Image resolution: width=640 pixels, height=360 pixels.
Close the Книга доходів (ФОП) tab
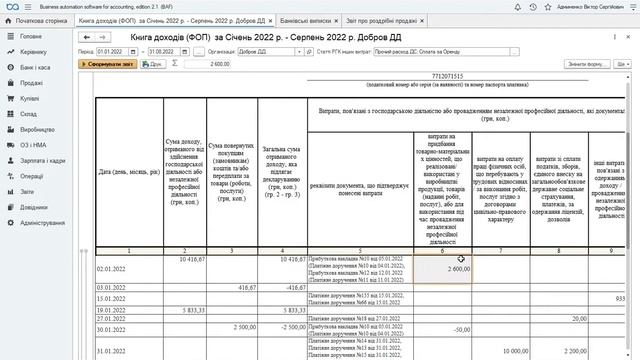pos(270,20)
